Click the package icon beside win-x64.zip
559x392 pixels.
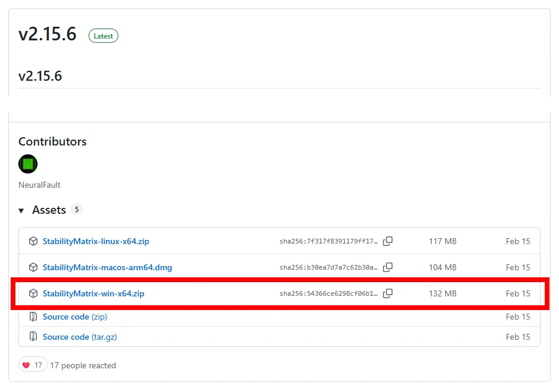(x=33, y=293)
